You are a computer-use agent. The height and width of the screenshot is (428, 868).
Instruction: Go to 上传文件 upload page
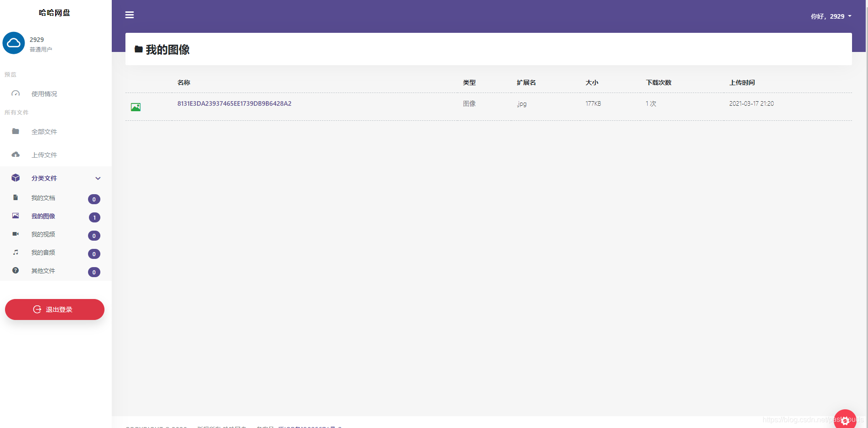pos(44,155)
